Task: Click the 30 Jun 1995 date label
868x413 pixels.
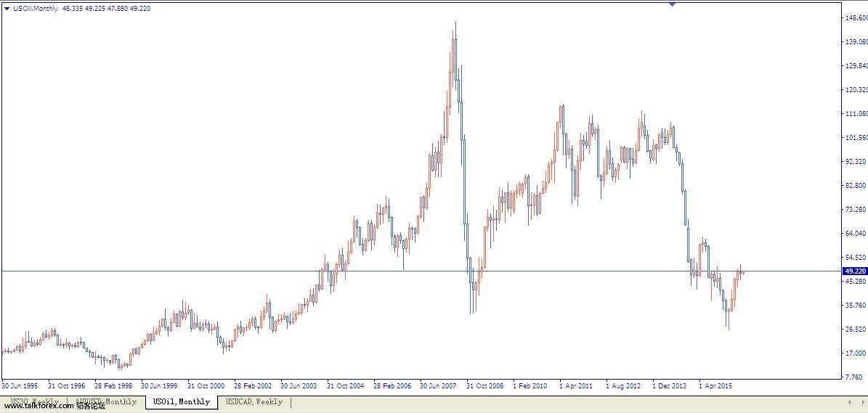Action: pos(20,386)
